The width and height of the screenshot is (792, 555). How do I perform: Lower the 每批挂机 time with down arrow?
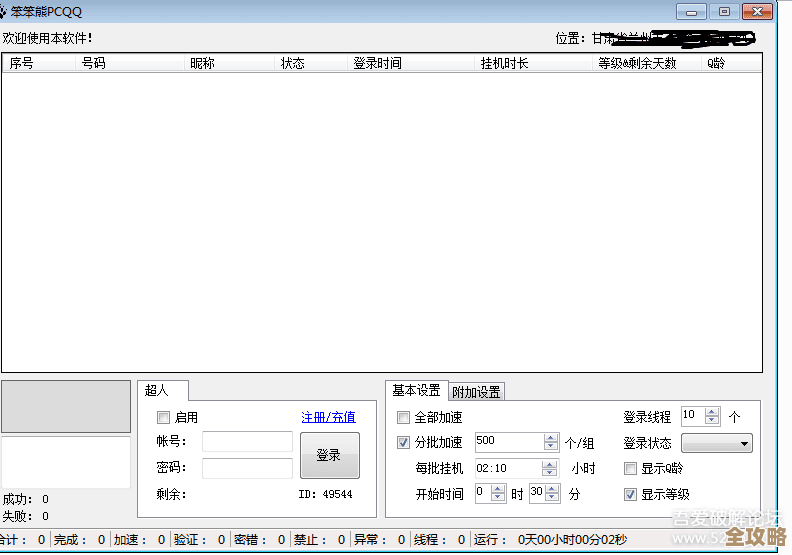tap(550, 472)
